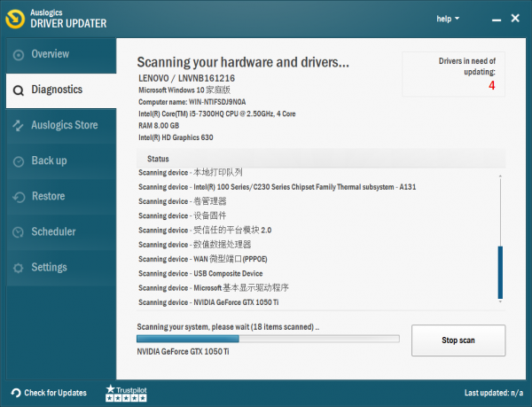Viewport: 532px width, 407px height.
Task: Open the Overview tab
Action: [61, 55]
